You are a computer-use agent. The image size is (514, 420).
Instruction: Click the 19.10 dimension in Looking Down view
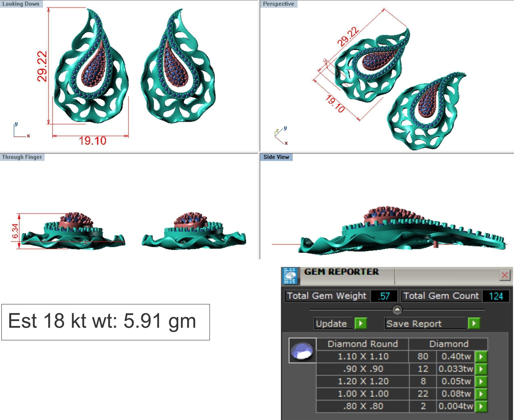point(93,141)
